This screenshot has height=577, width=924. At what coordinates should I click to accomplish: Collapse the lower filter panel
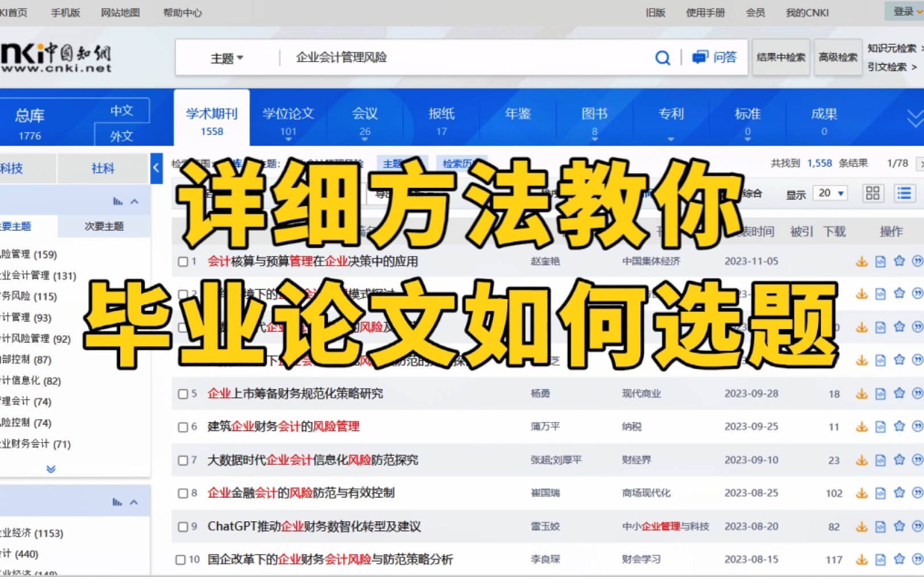point(134,502)
